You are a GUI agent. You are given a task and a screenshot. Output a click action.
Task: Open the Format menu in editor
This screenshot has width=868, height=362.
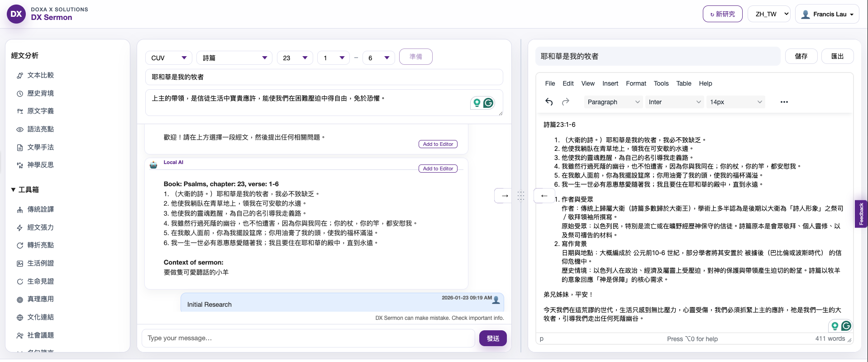pyautogui.click(x=636, y=83)
